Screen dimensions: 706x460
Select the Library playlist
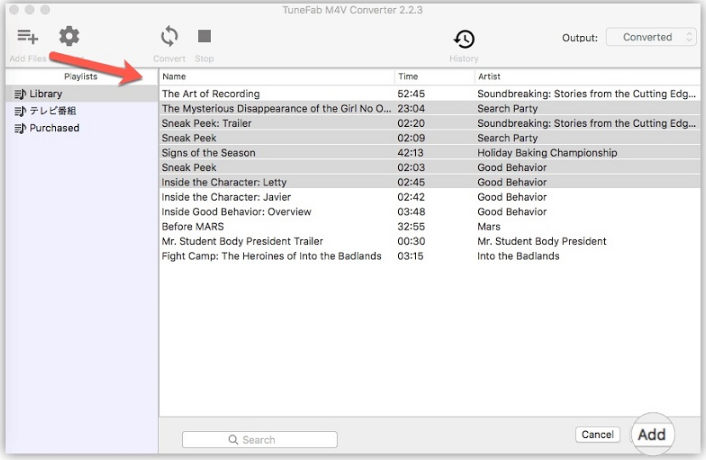point(81,94)
